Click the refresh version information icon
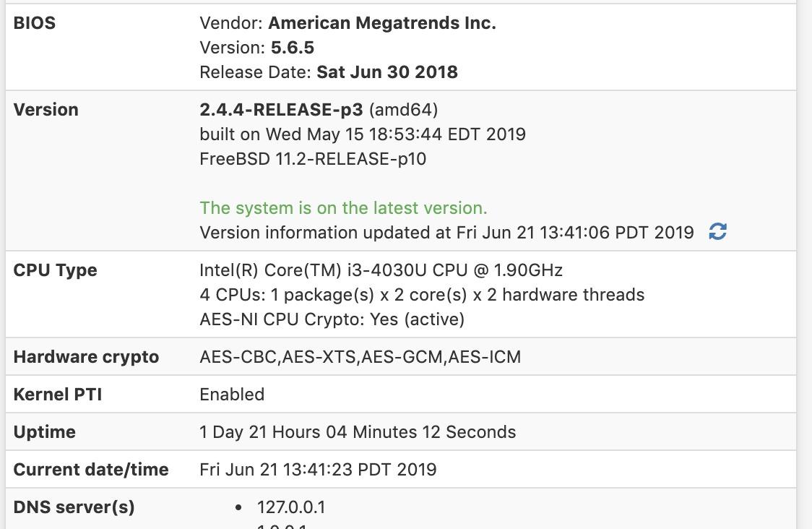Image resolution: width=812 pixels, height=529 pixels. [x=717, y=232]
